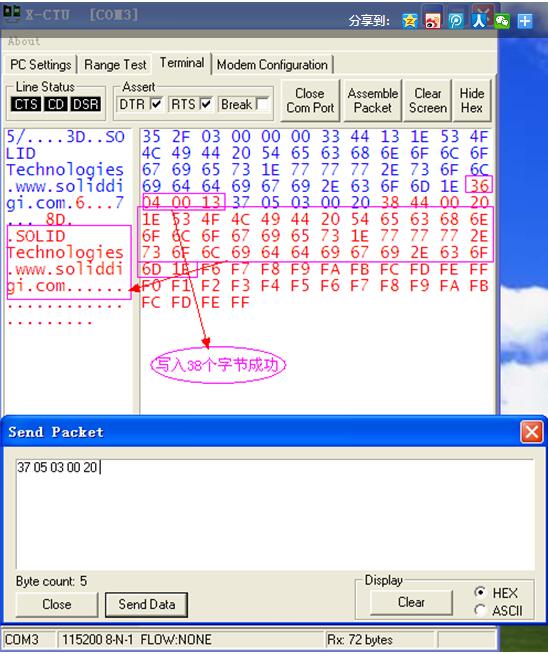Share via the Renren icon
This screenshot has width=548, height=654.
(x=479, y=20)
